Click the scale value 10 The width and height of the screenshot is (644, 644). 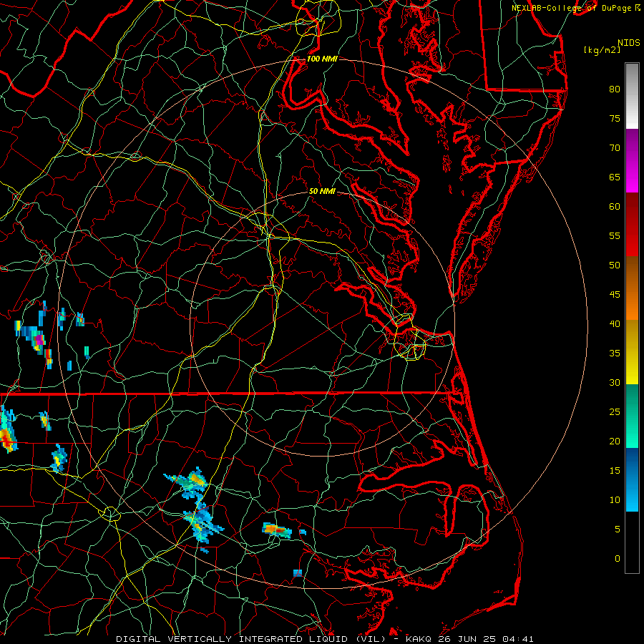click(x=615, y=500)
